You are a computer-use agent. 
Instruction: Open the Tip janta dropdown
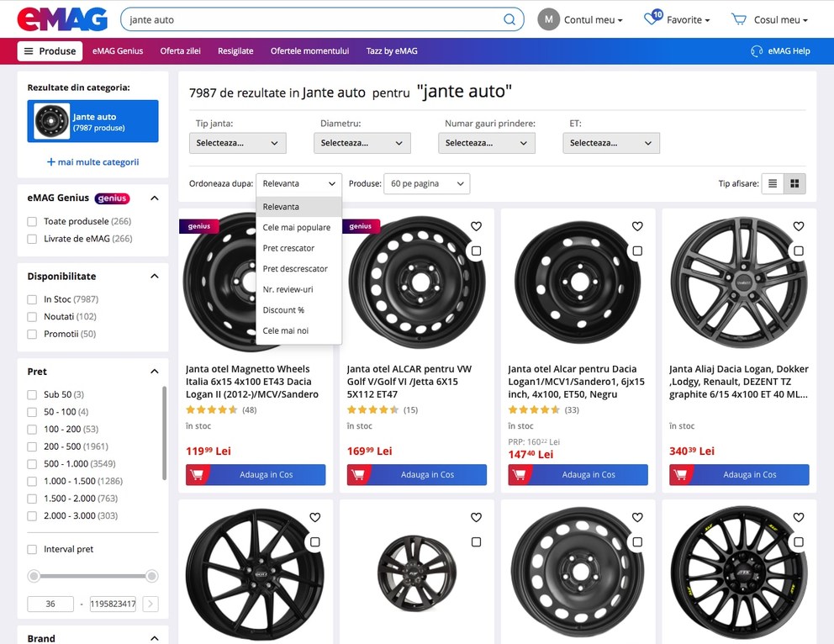[x=237, y=143]
